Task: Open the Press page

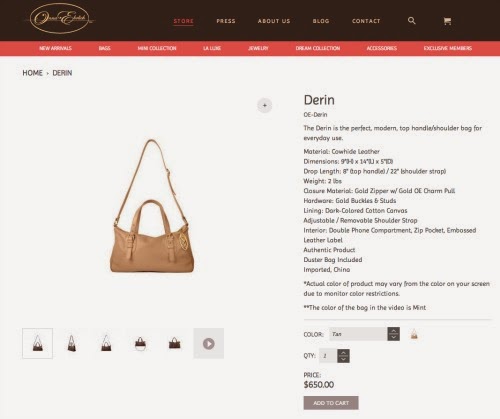Action: [x=226, y=21]
